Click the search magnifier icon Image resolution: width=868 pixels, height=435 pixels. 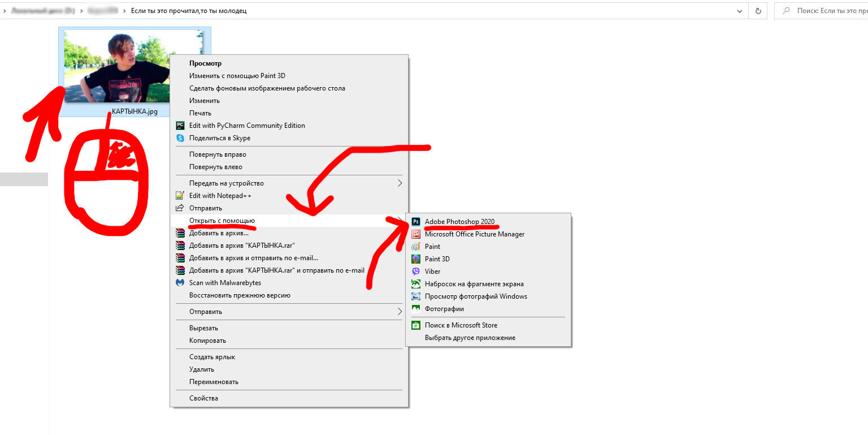(786, 11)
